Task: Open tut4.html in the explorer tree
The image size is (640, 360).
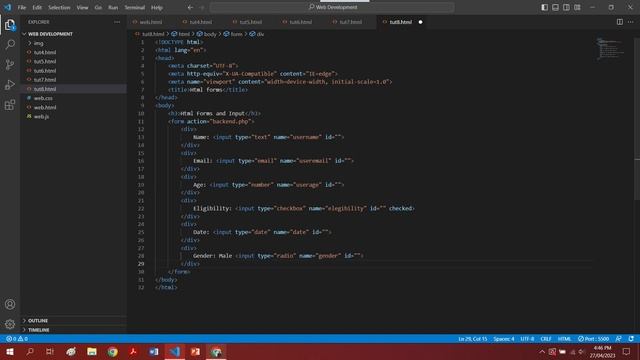Action: click(x=73, y=52)
